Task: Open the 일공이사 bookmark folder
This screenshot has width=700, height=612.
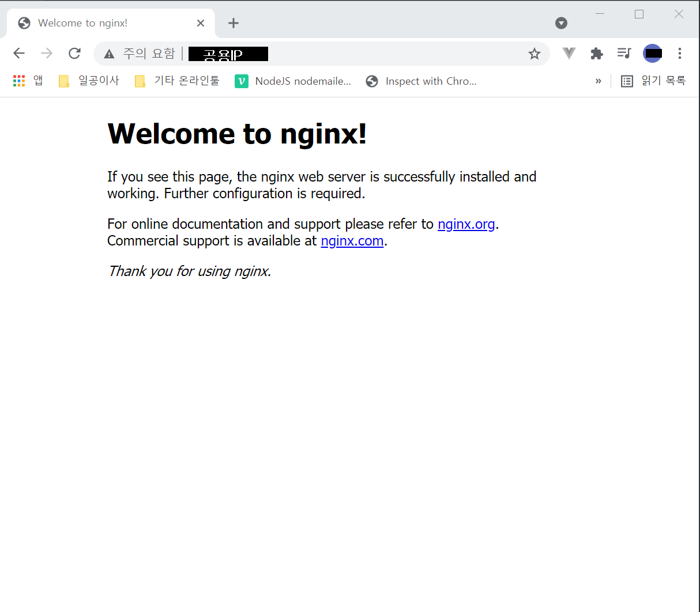Action: tap(89, 81)
